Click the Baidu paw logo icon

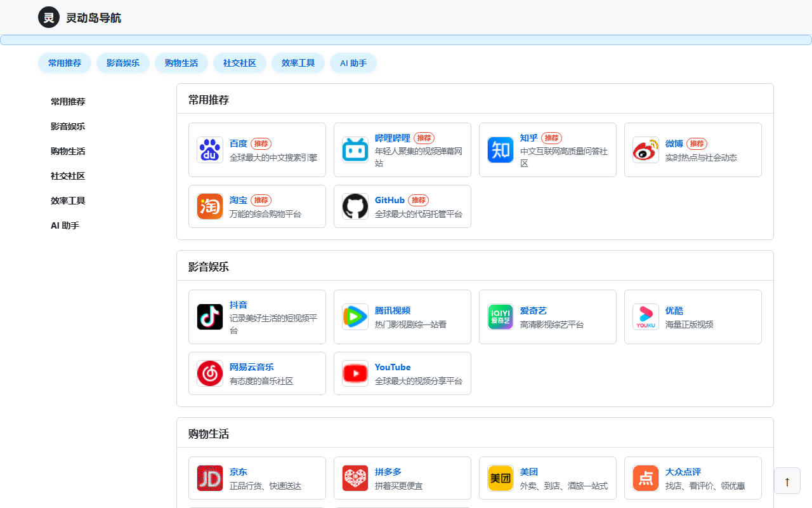point(210,150)
